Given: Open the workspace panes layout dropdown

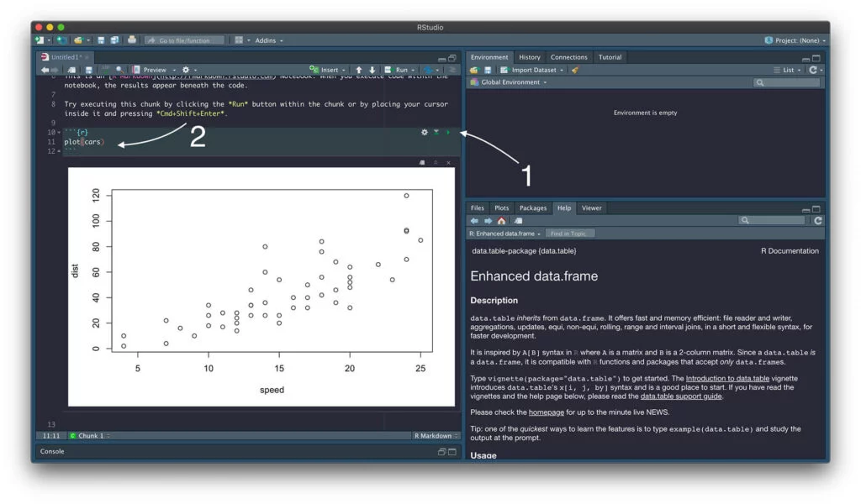Looking at the screenshot, I should coord(242,40).
